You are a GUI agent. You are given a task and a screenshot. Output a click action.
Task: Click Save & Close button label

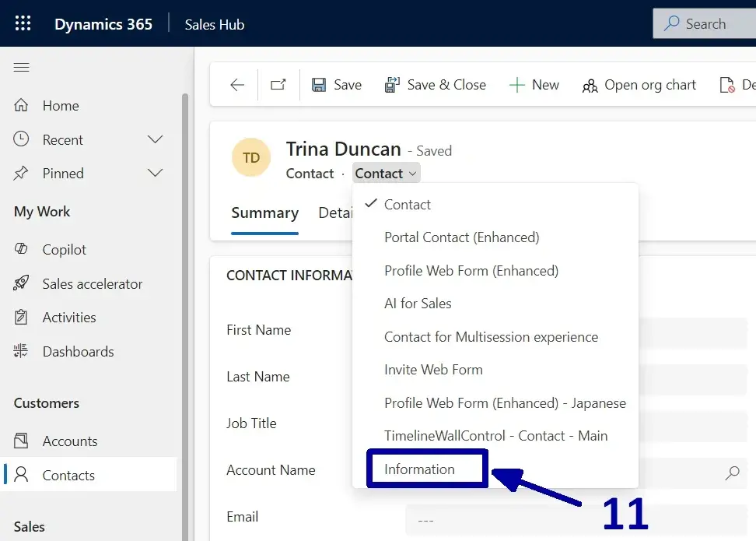(x=446, y=85)
